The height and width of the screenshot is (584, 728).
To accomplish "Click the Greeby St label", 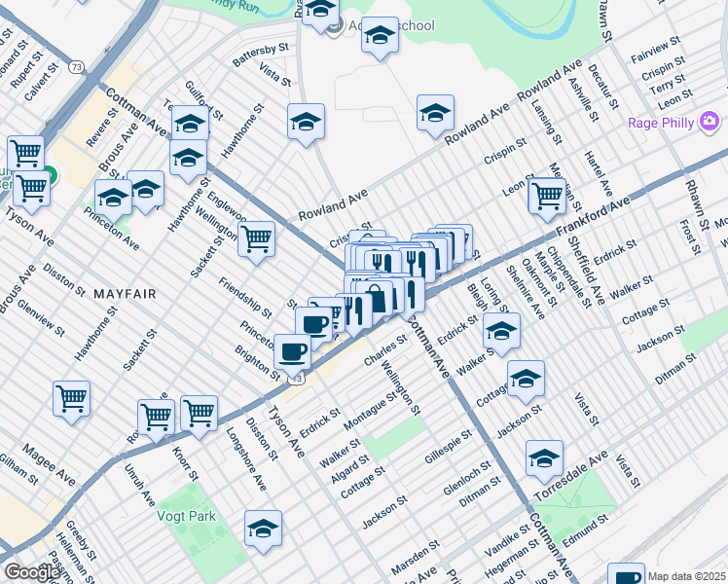I will point(81,540).
